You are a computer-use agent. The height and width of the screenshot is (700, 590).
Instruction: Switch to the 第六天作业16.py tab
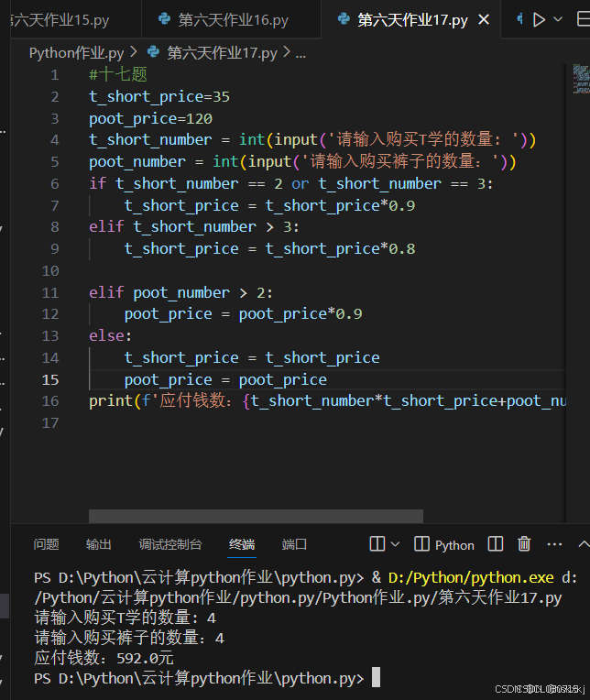point(231,19)
